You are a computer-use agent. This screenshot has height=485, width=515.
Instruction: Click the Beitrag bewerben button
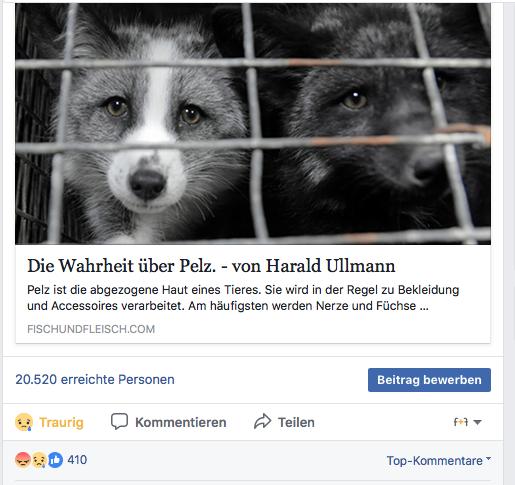tap(429, 380)
